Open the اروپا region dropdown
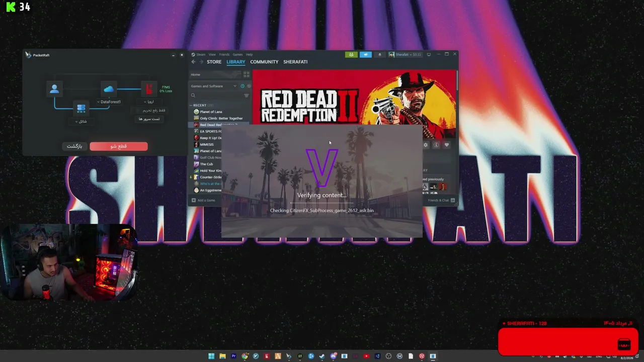 tap(149, 102)
